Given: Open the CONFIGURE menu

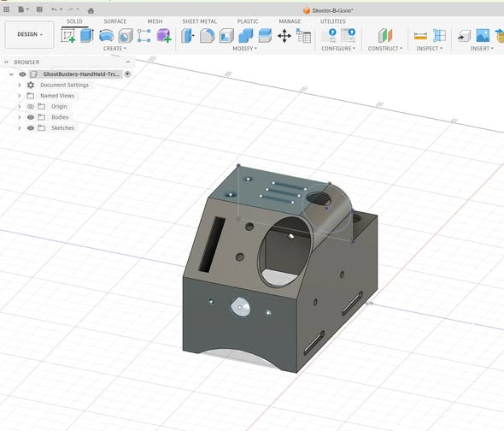Looking at the screenshot, I should 338,48.
